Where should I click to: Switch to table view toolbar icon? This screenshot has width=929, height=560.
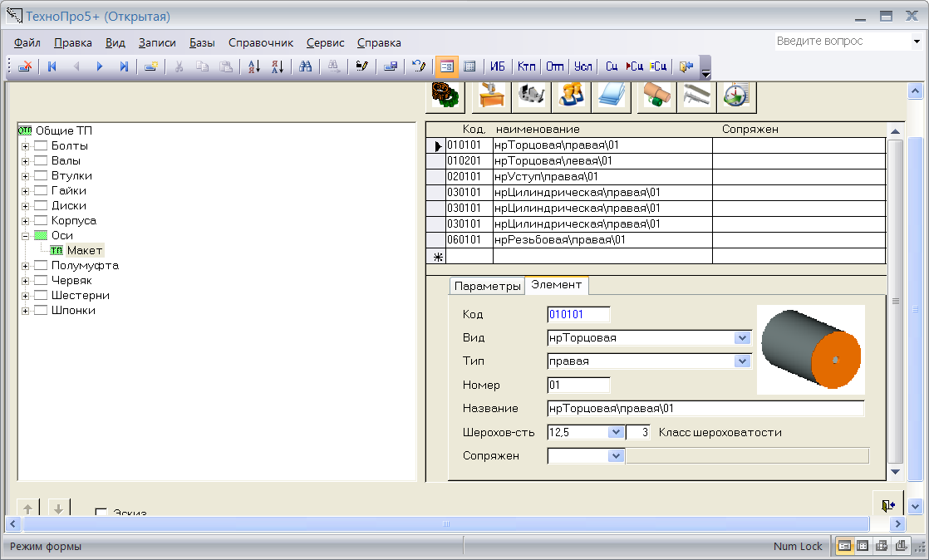pos(469,66)
